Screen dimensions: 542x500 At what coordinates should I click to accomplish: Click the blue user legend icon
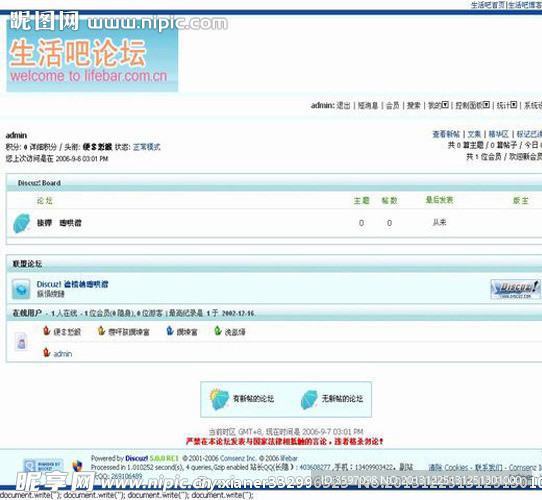click(170, 331)
